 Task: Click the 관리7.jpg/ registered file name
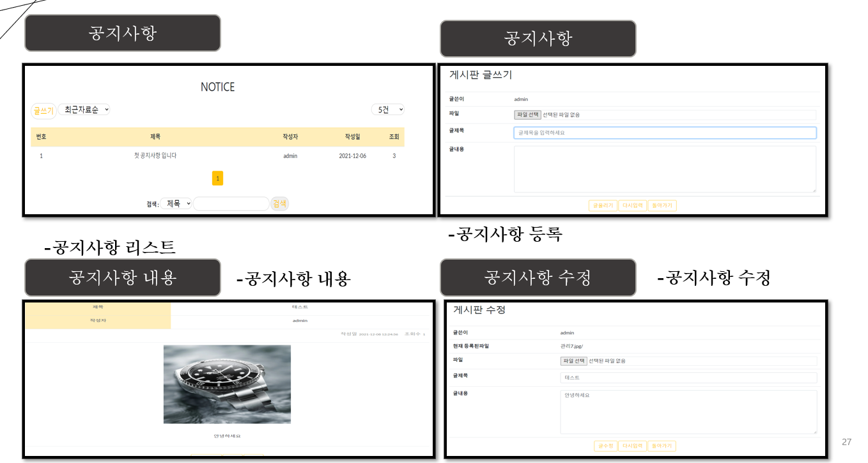571,346
